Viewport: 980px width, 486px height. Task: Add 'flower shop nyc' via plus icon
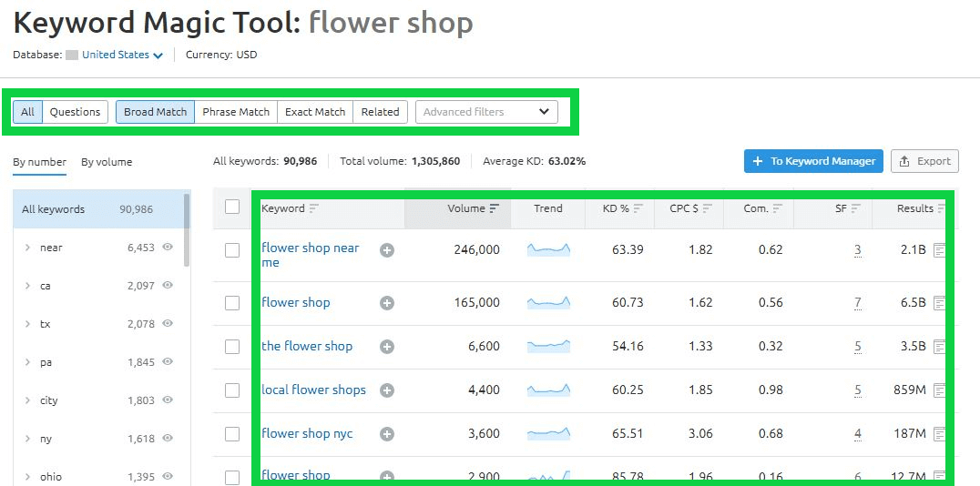tap(387, 434)
